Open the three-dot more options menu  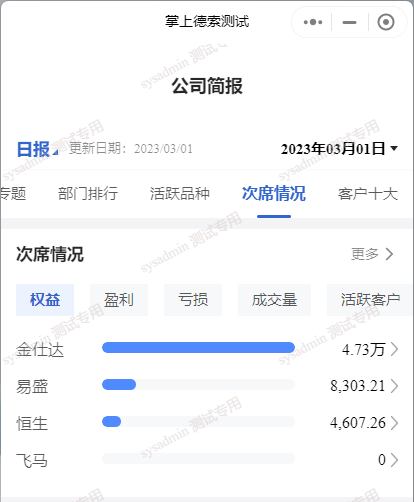tap(313, 22)
